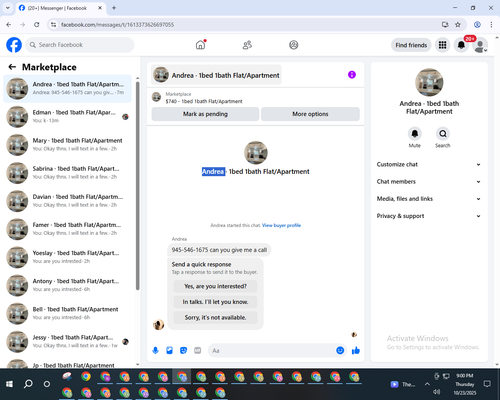Open the emoji picker in message box
Screen dimensions: 500x400
point(340,350)
